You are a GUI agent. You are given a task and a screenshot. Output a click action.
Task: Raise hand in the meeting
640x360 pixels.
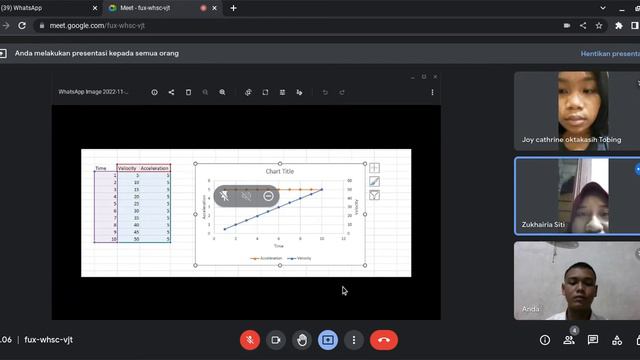click(302, 340)
